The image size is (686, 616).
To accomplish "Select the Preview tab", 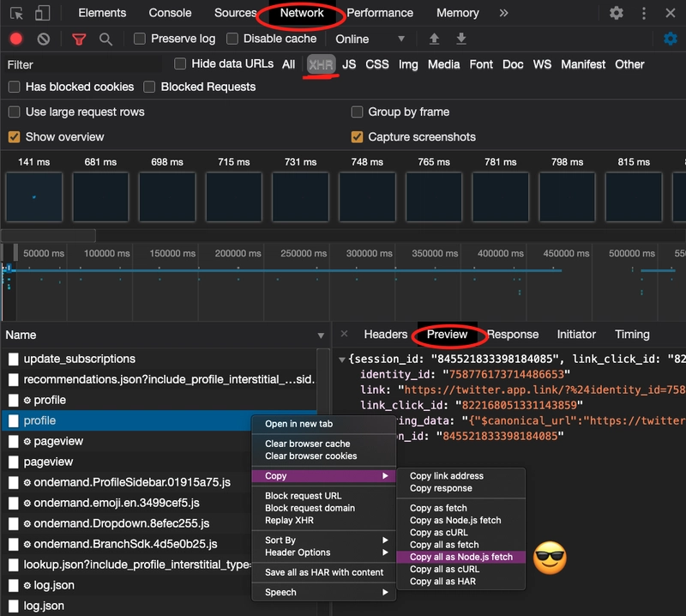I will (447, 335).
